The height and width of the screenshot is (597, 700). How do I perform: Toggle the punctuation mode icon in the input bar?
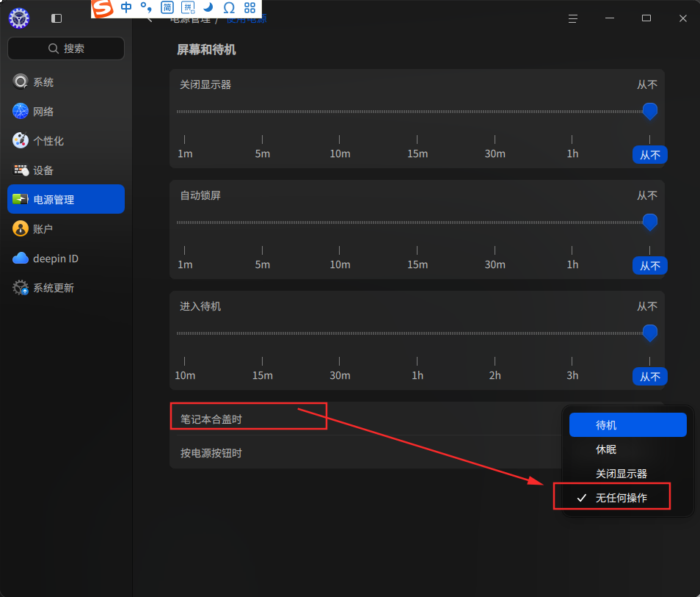(x=146, y=7)
